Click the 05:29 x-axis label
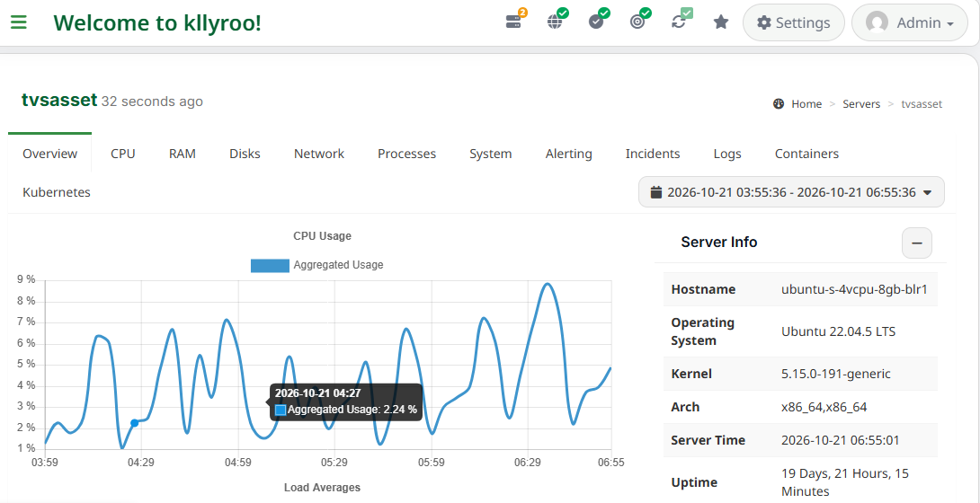 coord(334,463)
